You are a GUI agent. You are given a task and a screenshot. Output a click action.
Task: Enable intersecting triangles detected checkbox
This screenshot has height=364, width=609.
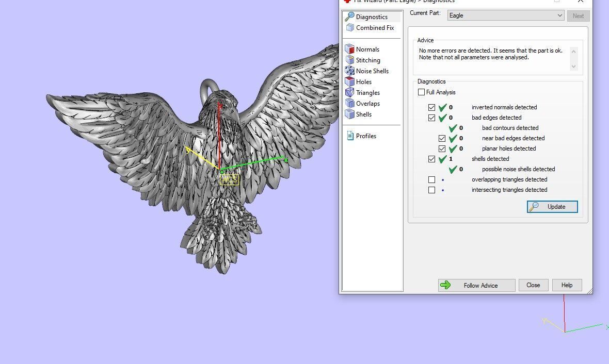click(431, 190)
